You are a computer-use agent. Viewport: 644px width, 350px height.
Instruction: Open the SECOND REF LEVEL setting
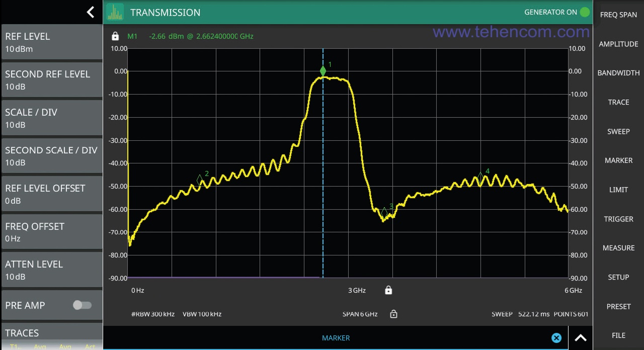coord(52,79)
